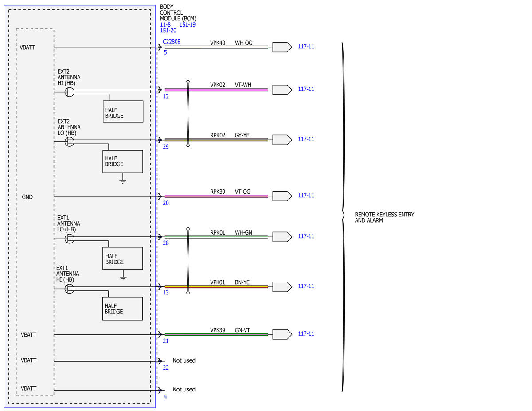Select the HALF BRIDGE box for EXT2 ANTENNA HI
This screenshot has height=411, width=532.
(123, 112)
